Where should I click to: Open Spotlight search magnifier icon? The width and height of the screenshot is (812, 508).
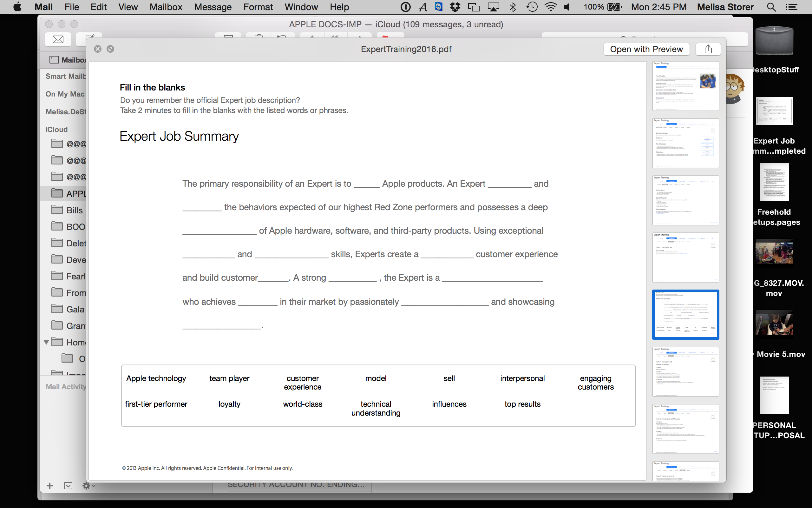(771, 7)
